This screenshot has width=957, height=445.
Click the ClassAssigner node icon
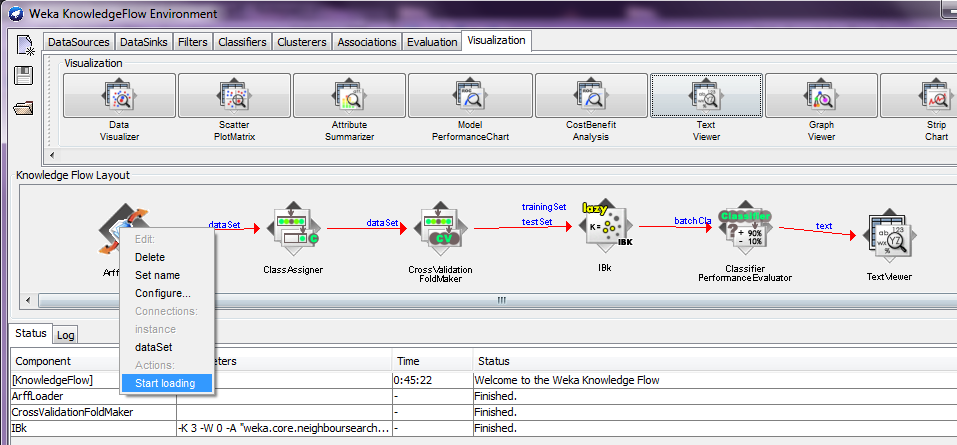pyautogui.click(x=293, y=228)
